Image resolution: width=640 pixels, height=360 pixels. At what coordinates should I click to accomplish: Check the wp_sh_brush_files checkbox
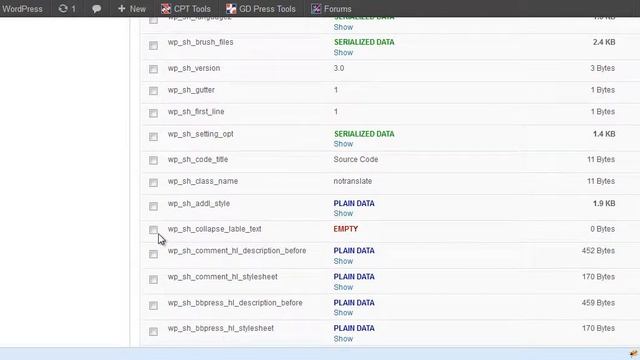153,45
